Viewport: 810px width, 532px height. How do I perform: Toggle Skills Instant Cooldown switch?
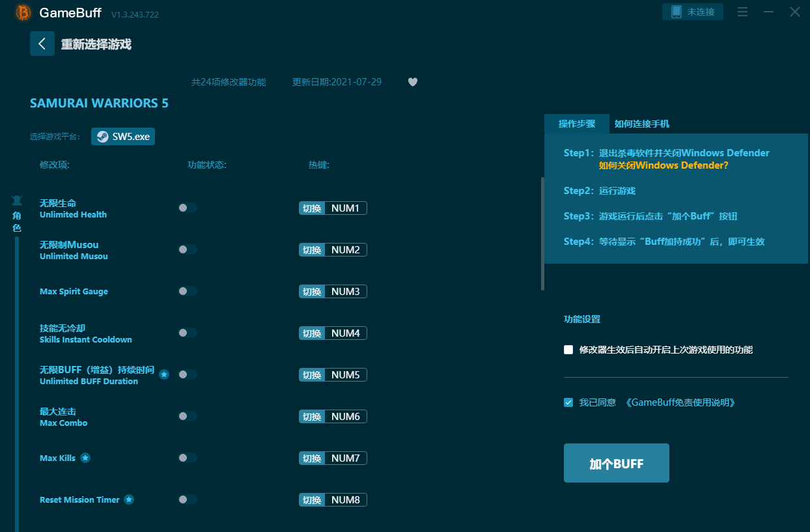click(188, 333)
